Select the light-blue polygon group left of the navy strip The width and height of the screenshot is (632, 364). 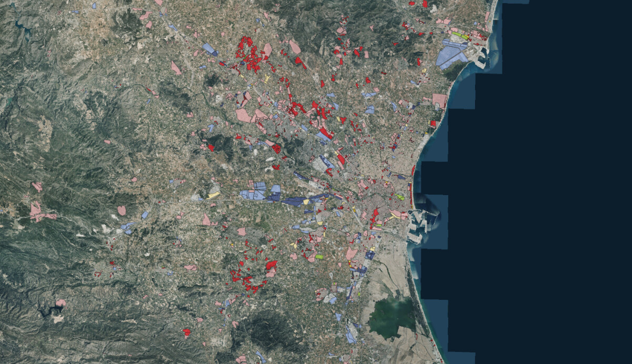(254, 191)
